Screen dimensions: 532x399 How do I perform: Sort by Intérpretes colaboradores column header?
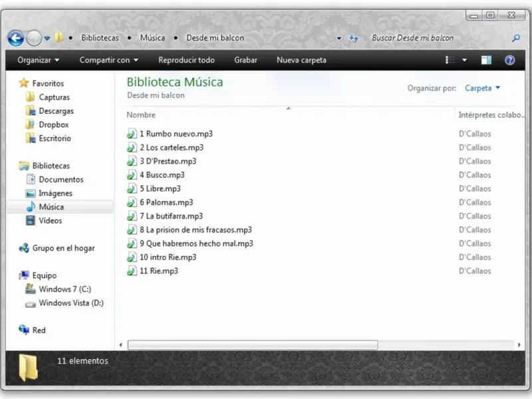(491, 114)
